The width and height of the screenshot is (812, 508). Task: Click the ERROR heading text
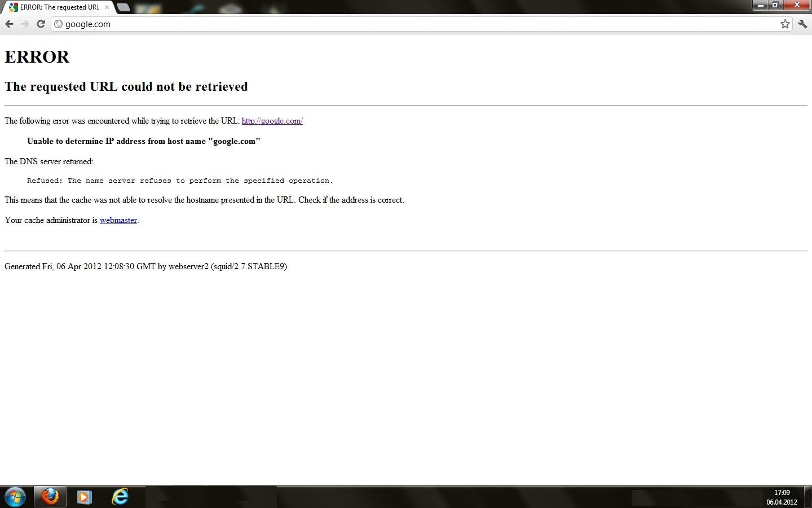pyautogui.click(x=37, y=56)
